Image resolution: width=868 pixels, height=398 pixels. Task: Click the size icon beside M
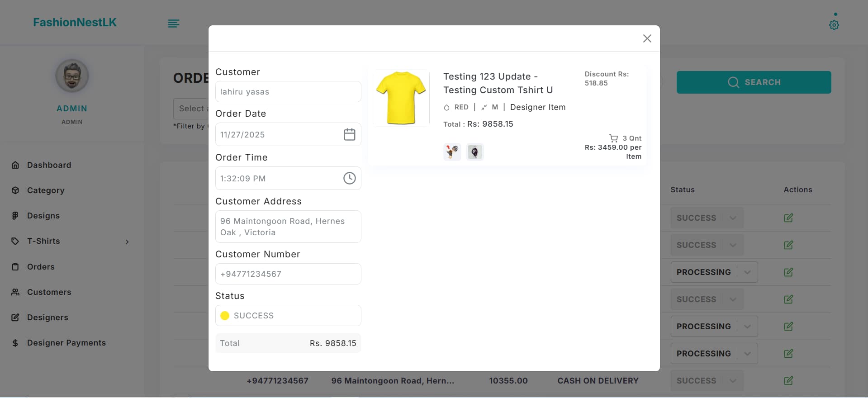click(484, 108)
